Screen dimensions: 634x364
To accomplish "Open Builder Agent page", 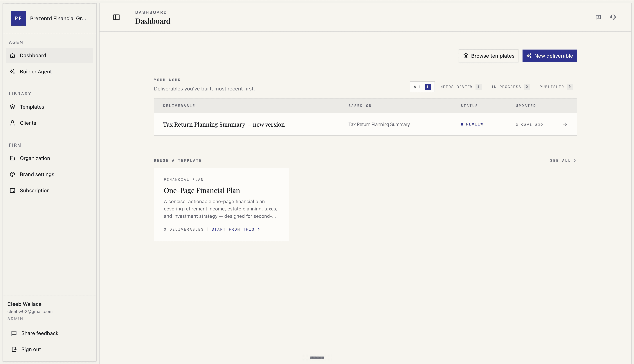I will point(50,72).
